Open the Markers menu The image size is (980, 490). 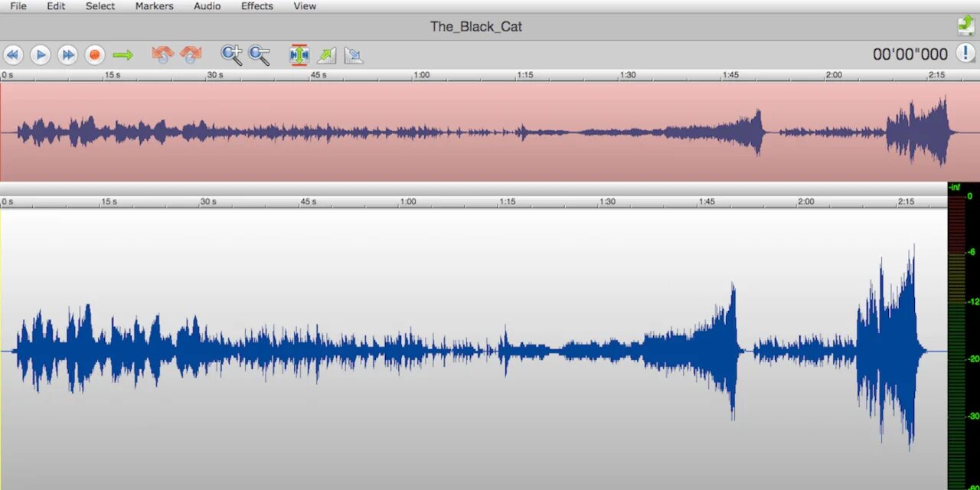pyautogui.click(x=154, y=6)
